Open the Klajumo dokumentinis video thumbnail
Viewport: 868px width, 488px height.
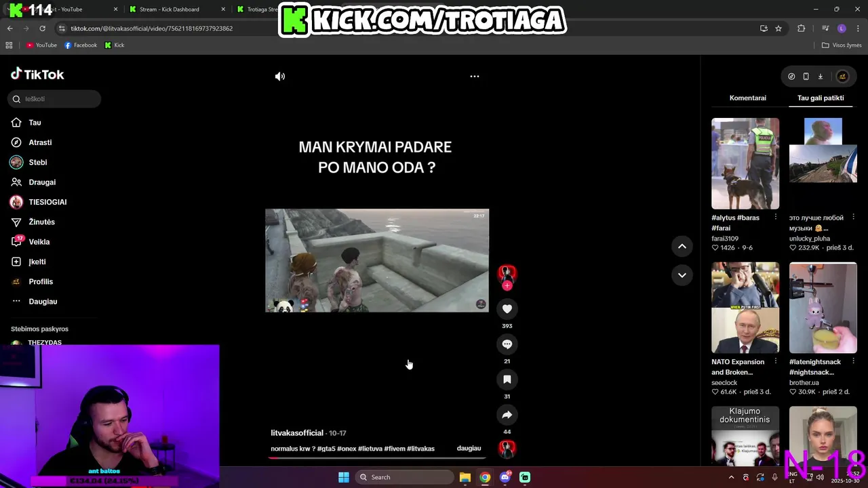745,436
